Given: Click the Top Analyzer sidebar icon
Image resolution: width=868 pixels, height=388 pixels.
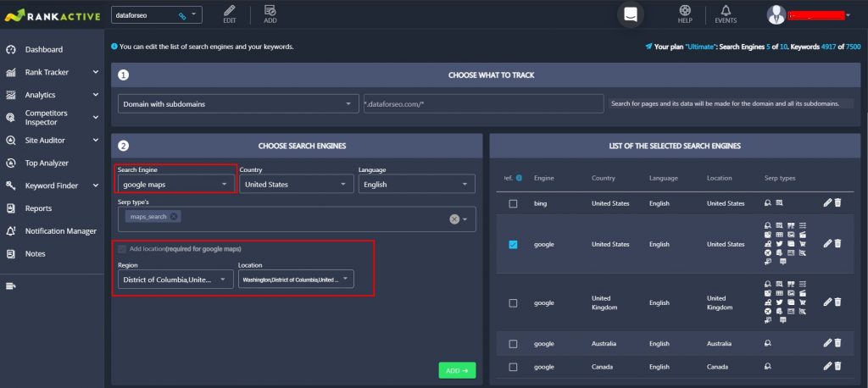Looking at the screenshot, I should pyautogui.click(x=10, y=164).
